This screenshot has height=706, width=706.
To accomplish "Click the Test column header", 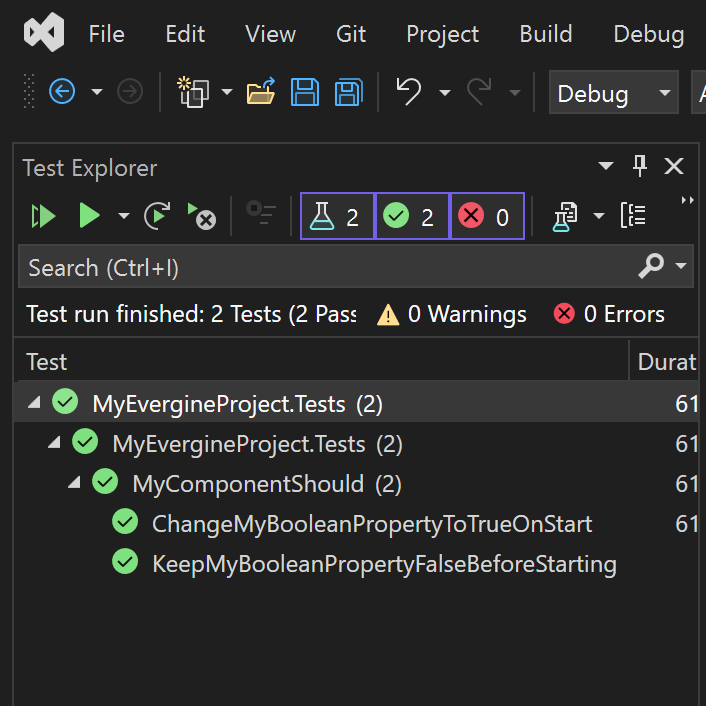I will [x=47, y=362].
